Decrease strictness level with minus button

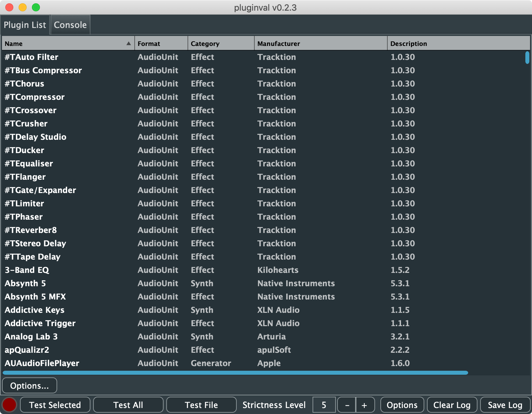[x=347, y=405]
